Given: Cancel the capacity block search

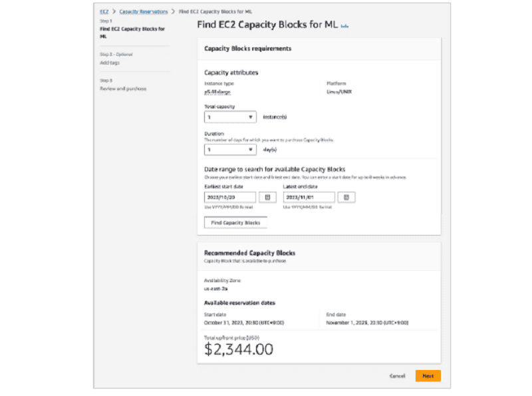Looking at the screenshot, I should [x=397, y=376].
